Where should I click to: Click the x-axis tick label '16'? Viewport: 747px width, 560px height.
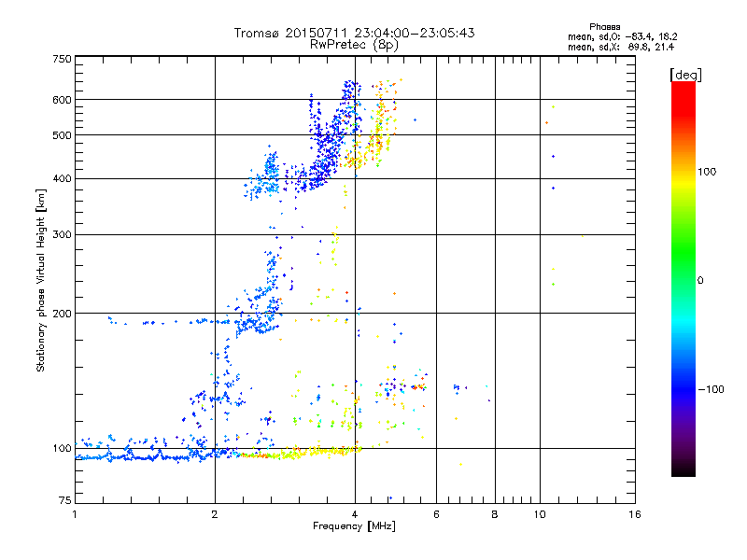[635, 514]
